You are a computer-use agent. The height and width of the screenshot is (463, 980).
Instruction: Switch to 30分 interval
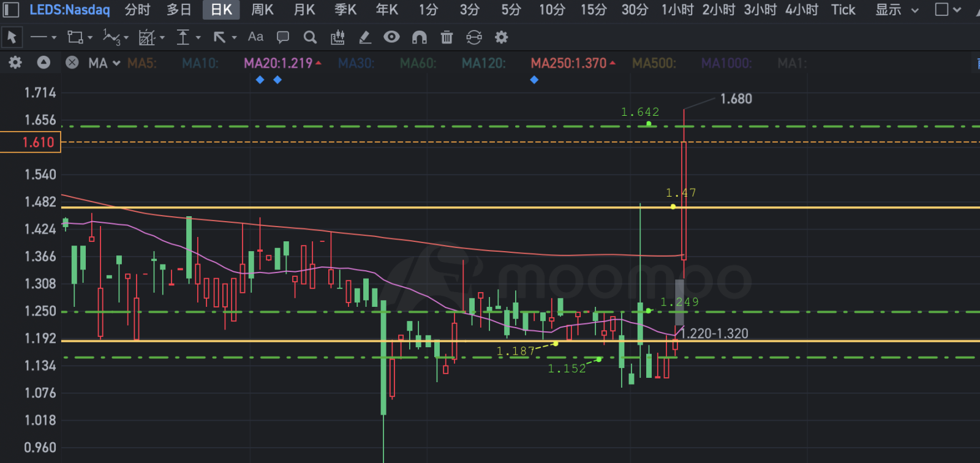click(635, 10)
